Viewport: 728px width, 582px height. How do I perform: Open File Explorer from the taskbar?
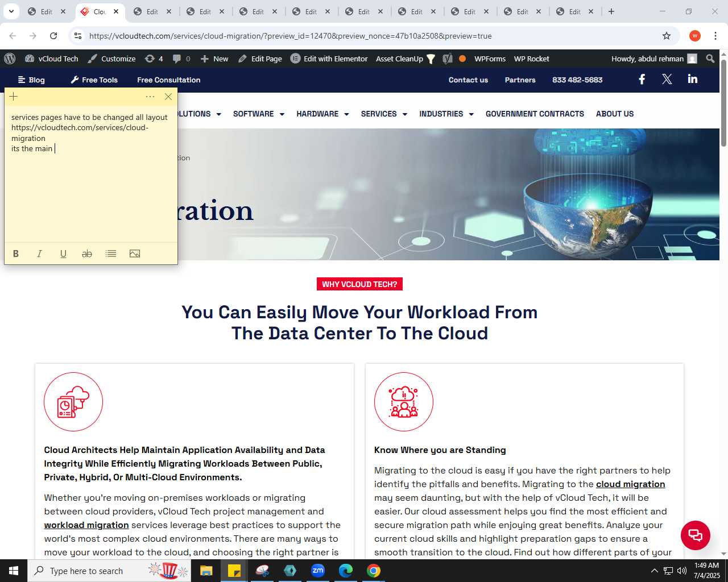(206, 571)
